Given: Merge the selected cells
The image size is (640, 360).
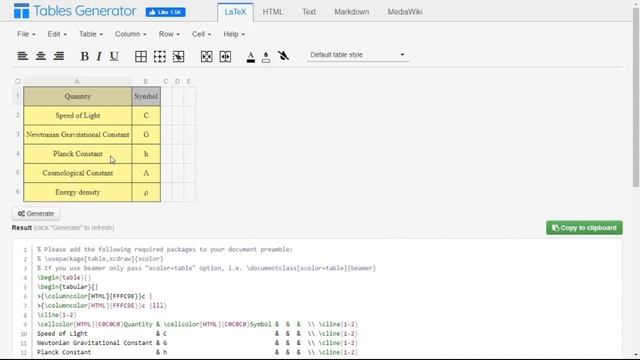Looking at the screenshot, I should 207,56.
